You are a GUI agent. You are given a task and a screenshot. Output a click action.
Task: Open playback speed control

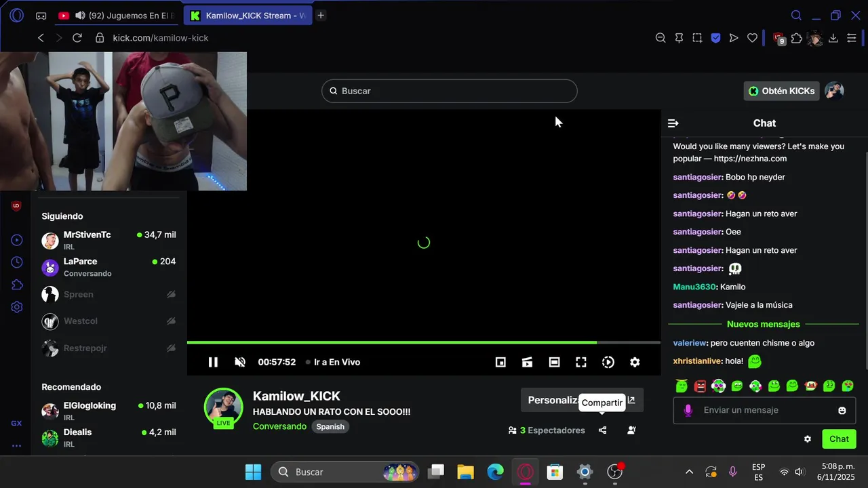[x=608, y=362]
